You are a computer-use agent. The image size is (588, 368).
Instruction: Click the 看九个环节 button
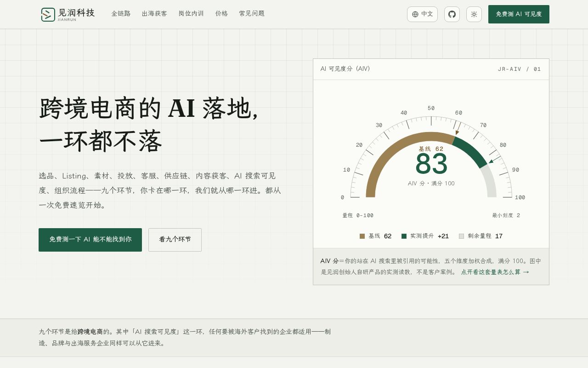[x=175, y=240]
